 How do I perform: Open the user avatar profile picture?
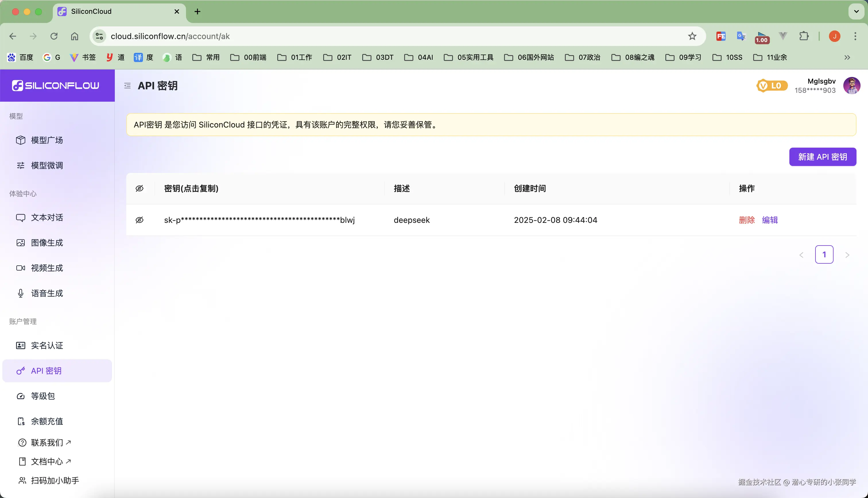(x=851, y=86)
